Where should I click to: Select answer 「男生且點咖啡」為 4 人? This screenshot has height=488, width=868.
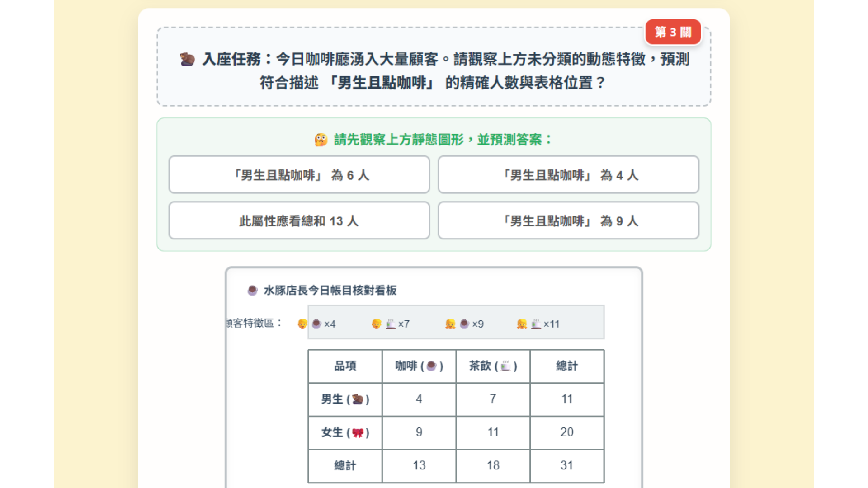pyautogui.click(x=568, y=175)
